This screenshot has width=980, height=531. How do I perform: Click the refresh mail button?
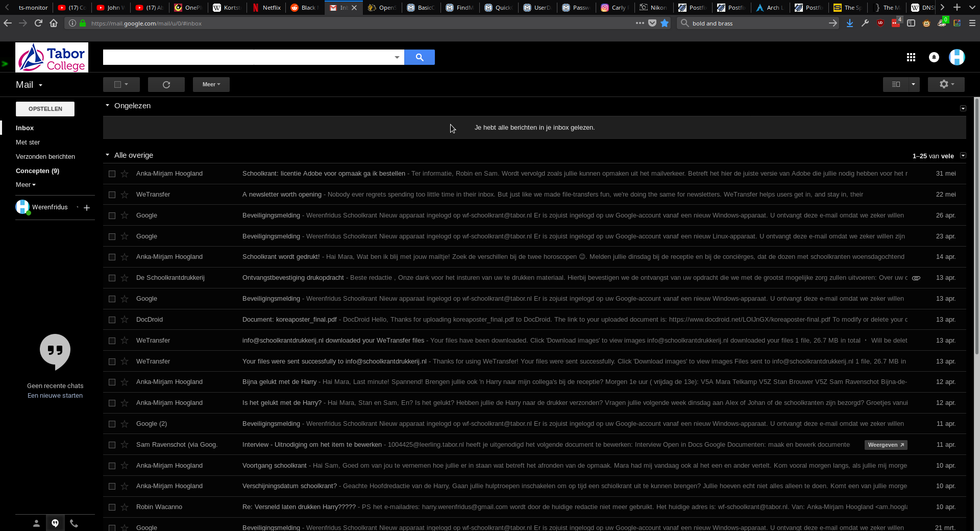coord(166,85)
